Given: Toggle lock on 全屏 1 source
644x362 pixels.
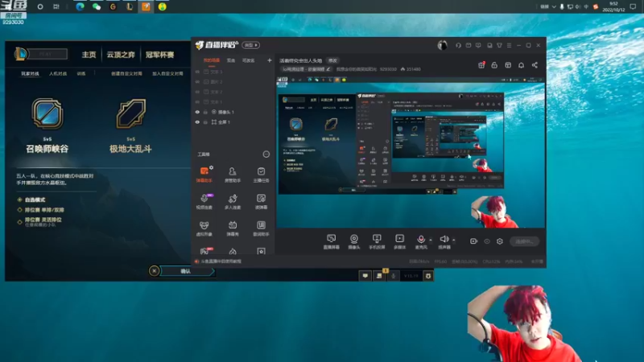Looking at the screenshot, I should pyautogui.click(x=206, y=122).
